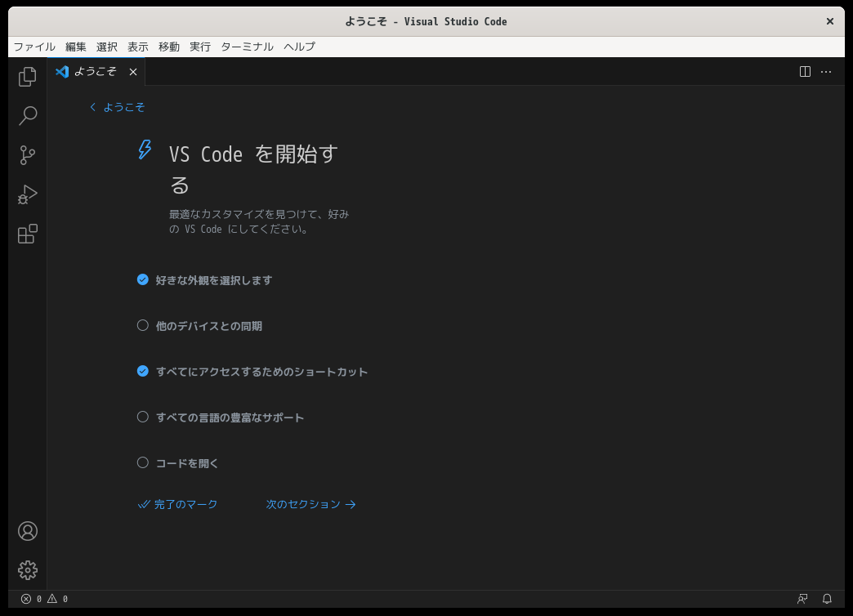Toggle the 好きな外観を選択します step checkmark
The height and width of the screenshot is (616, 853).
click(x=142, y=279)
